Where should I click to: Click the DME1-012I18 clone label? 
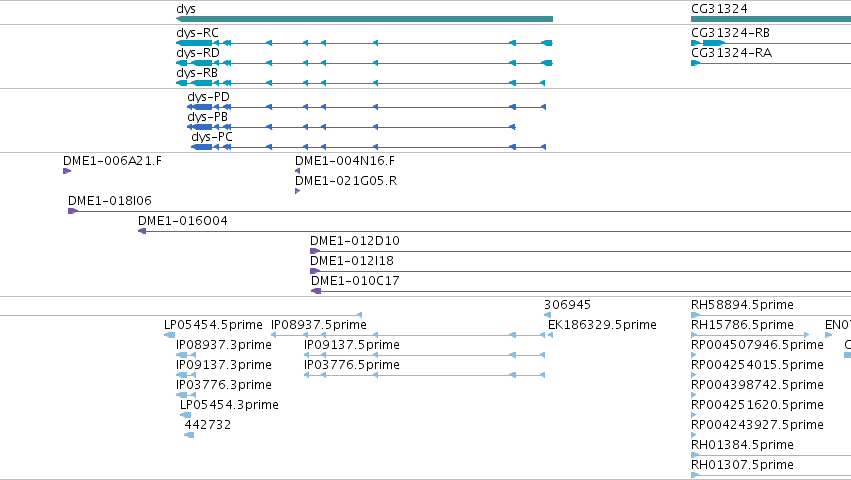point(352,261)
